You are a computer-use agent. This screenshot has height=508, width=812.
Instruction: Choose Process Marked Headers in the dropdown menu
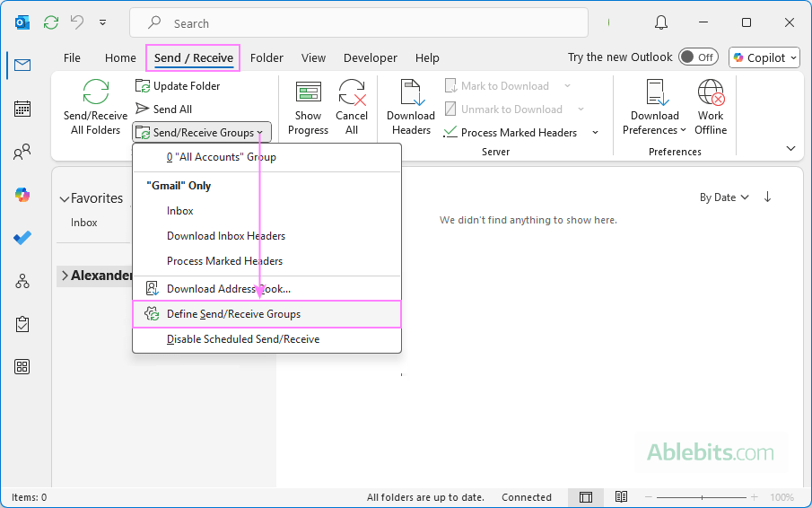(x=266, y=261)
